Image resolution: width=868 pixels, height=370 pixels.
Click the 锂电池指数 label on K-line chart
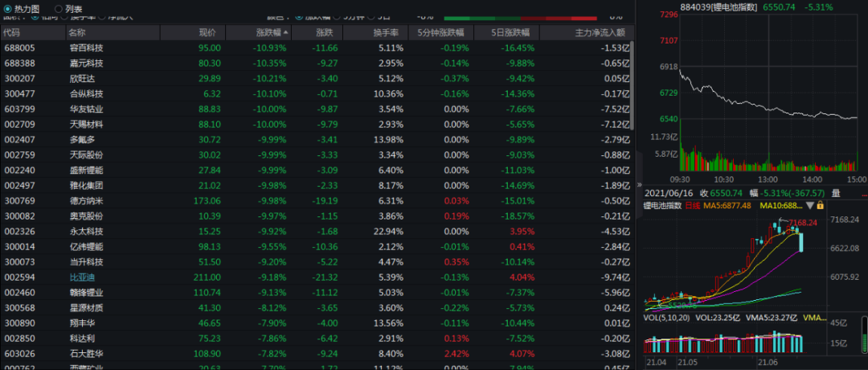coord(663,205)
